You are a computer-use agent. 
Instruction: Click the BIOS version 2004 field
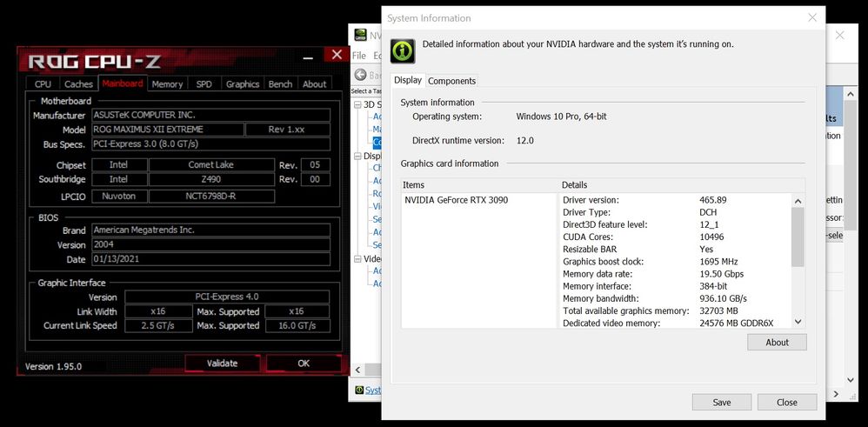(x=210, y=244)
